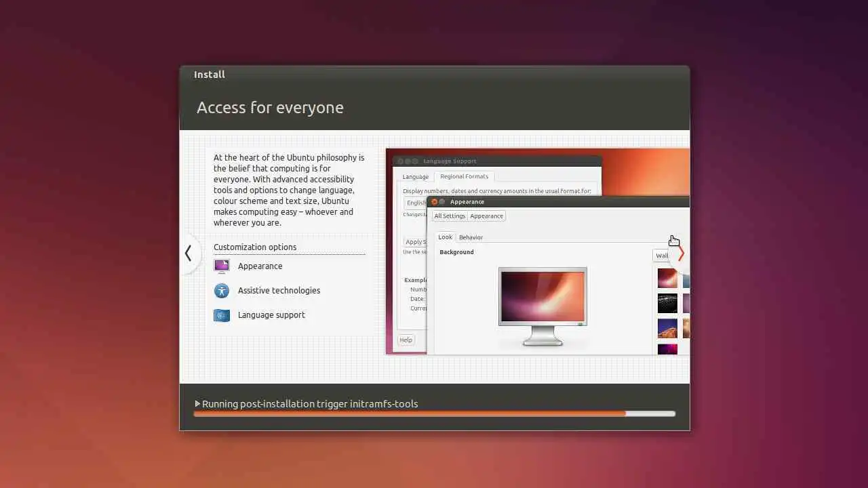Viewport: 868px width, 488px height.
Task: Click the 'Install' window title
Action: click(210, 75)
